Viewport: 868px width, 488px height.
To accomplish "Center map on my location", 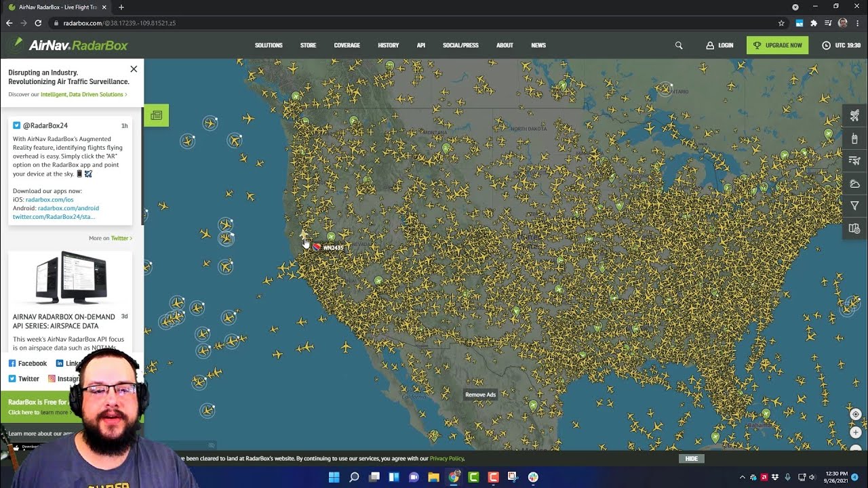I will pos(856,414).
